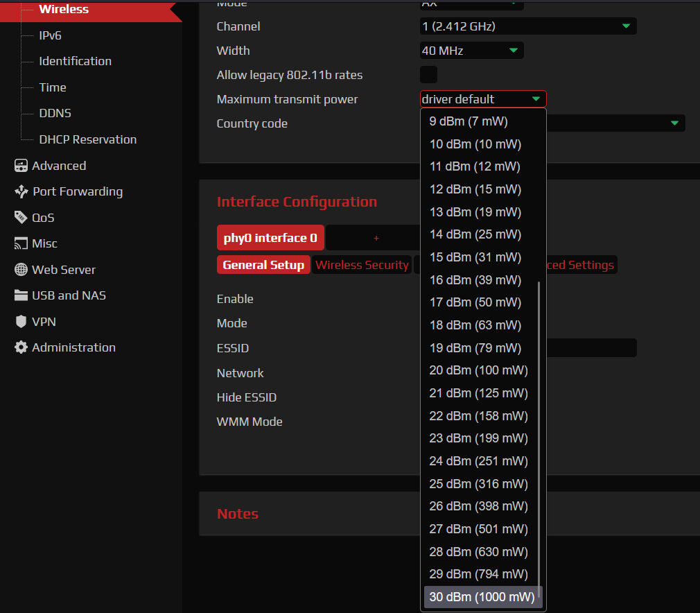Click the VPN shield icon
700x613 pixels.
click(x=21, y=322)
